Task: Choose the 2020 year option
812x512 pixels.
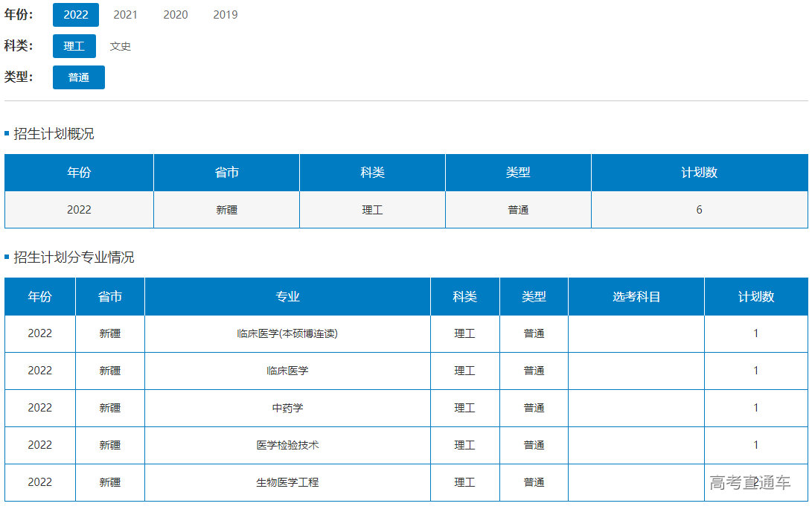Action: pos(175,15)
